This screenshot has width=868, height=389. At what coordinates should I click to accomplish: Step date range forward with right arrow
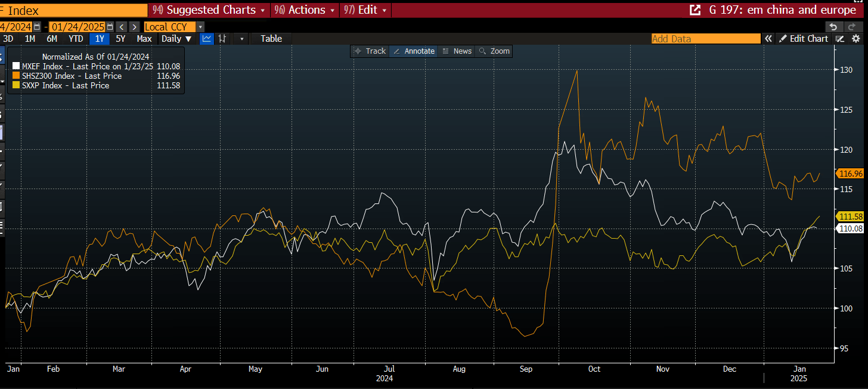134,27
